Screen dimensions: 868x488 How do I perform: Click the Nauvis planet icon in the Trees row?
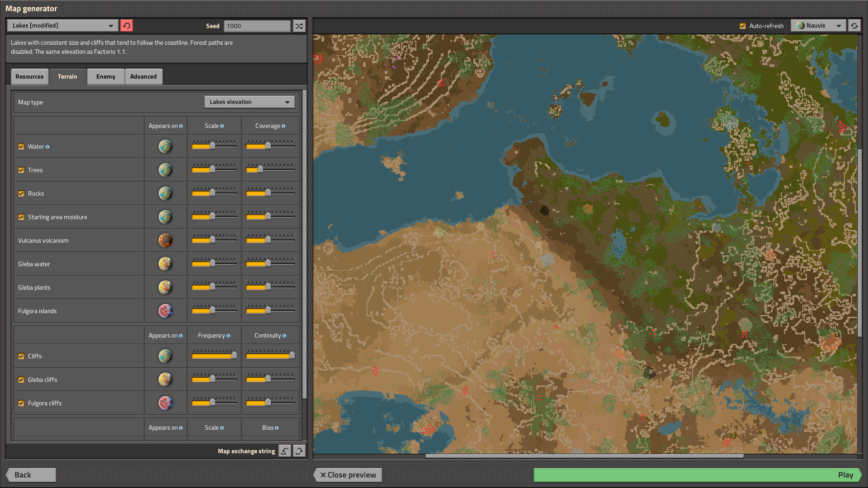tap(165, 170)
